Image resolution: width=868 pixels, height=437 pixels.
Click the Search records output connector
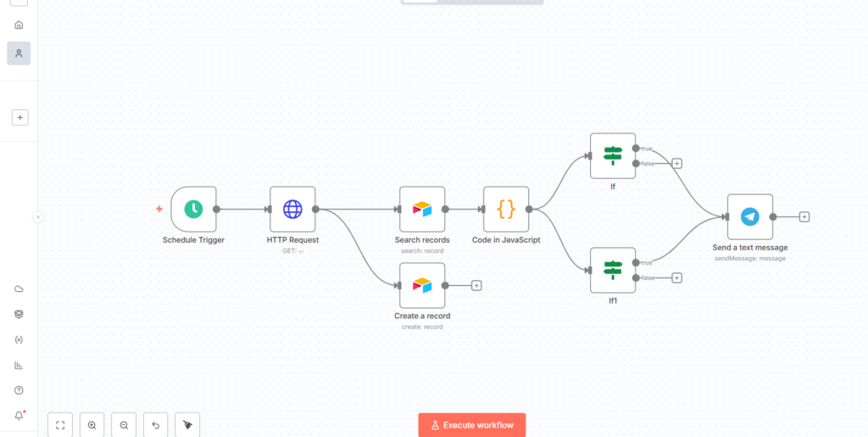tap(445, 209)
